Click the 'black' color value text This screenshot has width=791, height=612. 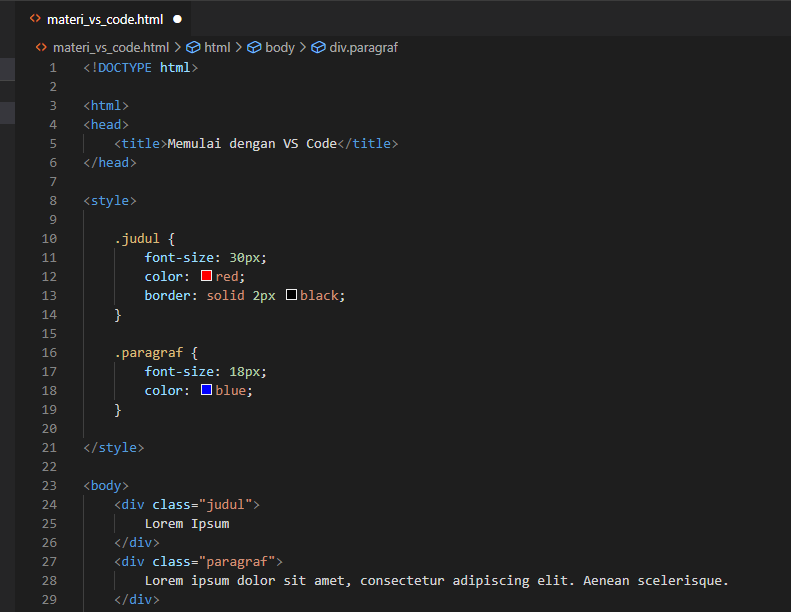point(319,296)
